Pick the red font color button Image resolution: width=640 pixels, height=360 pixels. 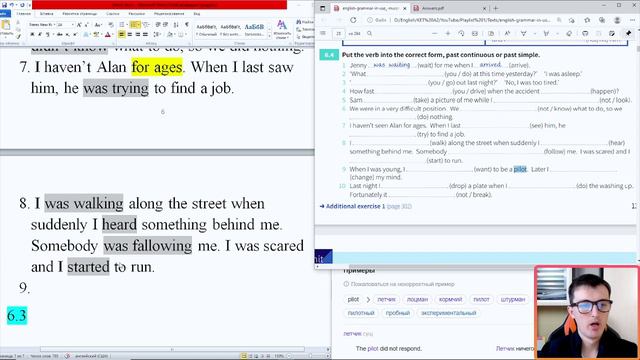107,35
